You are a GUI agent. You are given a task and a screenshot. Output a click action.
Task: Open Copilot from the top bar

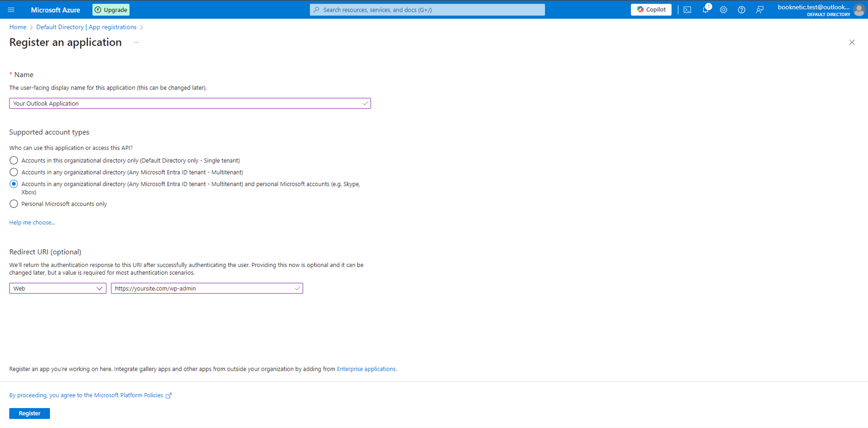[x=651, y=10]
